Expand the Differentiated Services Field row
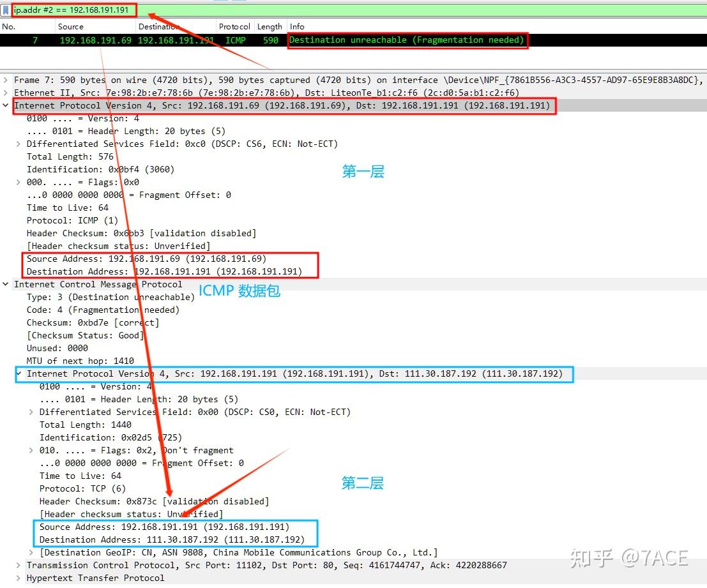The width and height of the screenshot is (707, 588). (x=17, y=143)
